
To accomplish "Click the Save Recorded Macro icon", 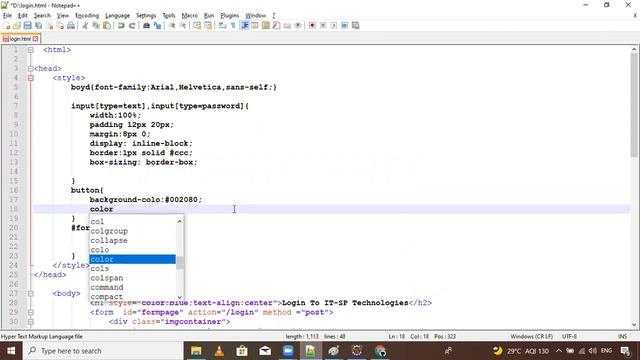I will coord(356,25).
